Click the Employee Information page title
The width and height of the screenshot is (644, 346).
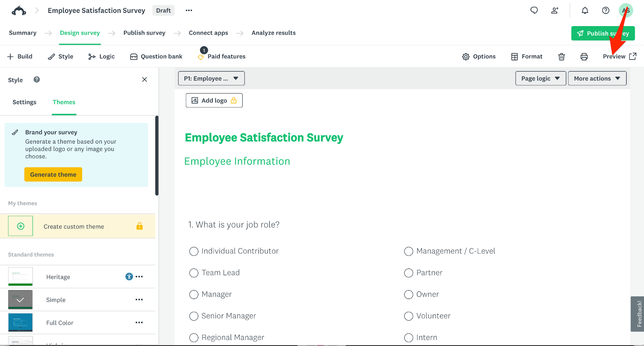[x=237, y=161]
